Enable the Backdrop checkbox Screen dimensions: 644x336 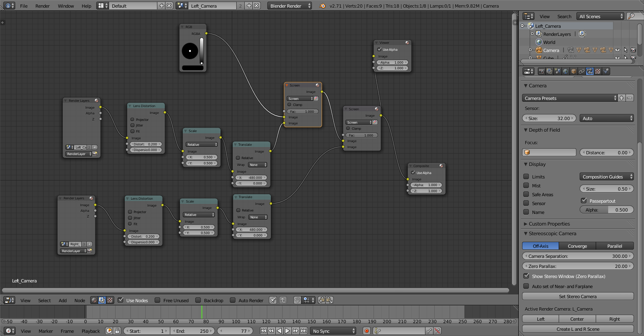point(198,300)
